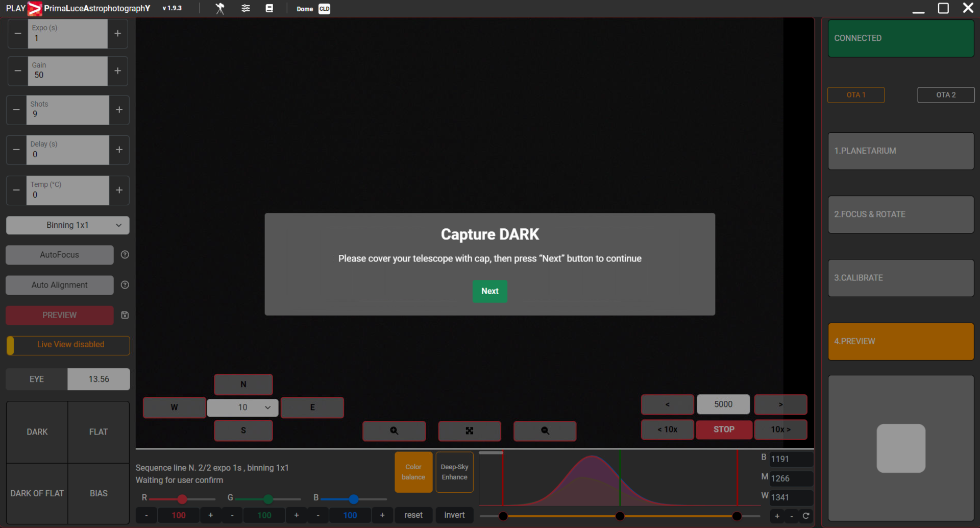Select DARK calibration frame type
Image resolution: width=980 pixels, height=528 pixels.
click(x=37, y=432)
